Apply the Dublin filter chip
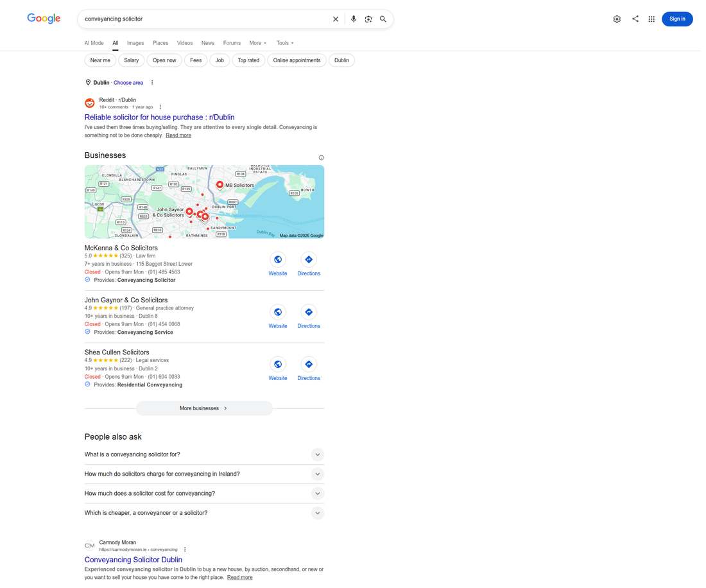706x588 pixels. tap(341, 60)
